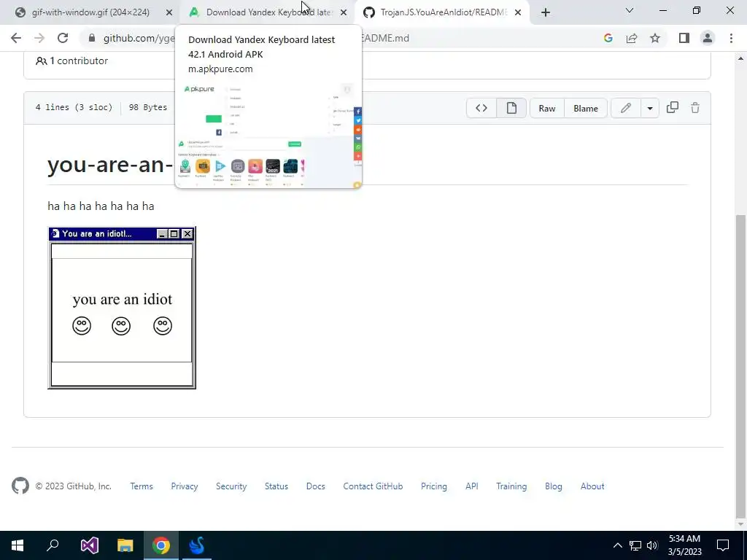This screenshot has height=560, width=747.
Task: Open the network status tray icon
Action: click(635, 545)
